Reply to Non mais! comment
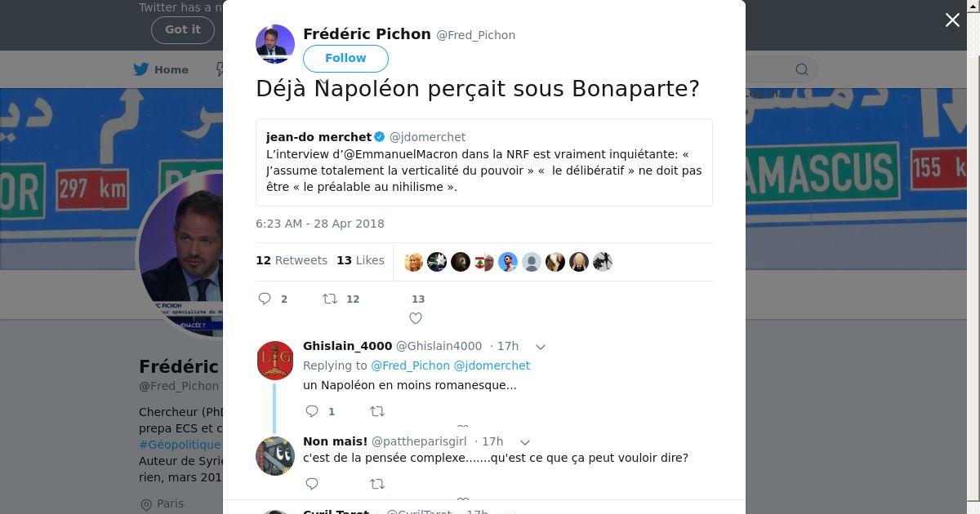Image resolution: width=980 pixels, height=514 pixels. click(312, 484)
